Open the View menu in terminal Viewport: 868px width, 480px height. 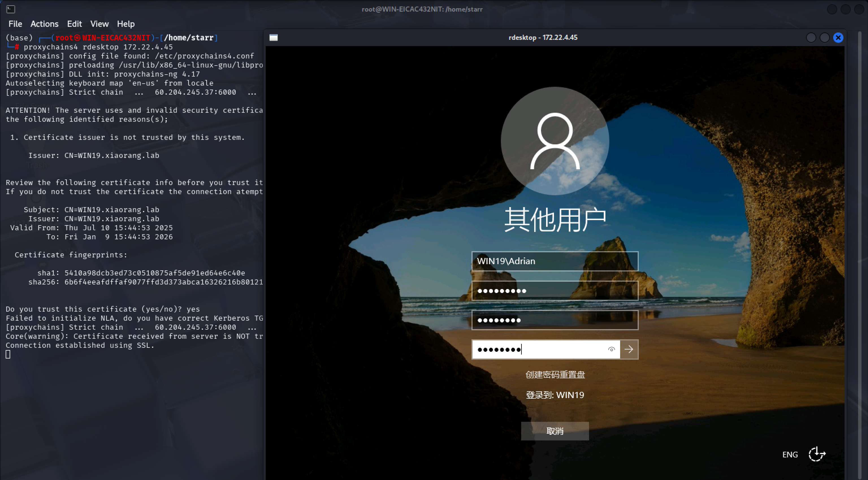coord(99,24)
